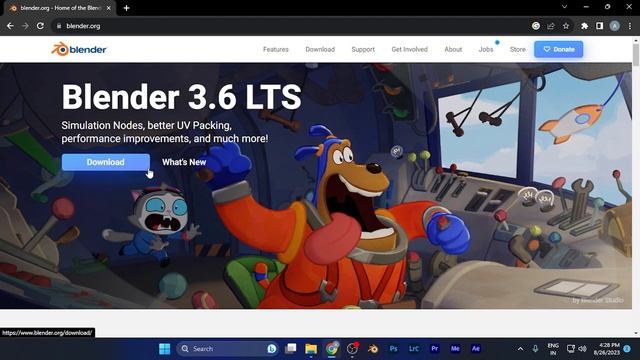
Task: Click the Blender 3.6 LTS headline
Action: tap(181, 97)
